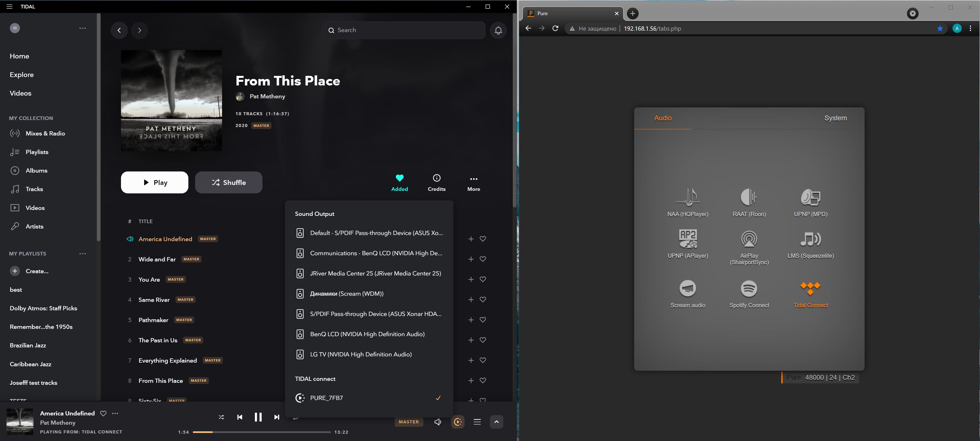Open the notifications bell
Image resolution: width=980 pixels, height=441 pixels.
tap(498, 30)
